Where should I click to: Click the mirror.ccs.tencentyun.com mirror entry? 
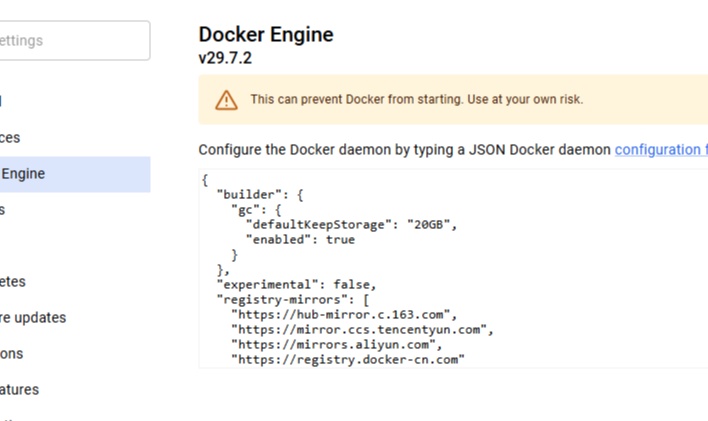363,329
